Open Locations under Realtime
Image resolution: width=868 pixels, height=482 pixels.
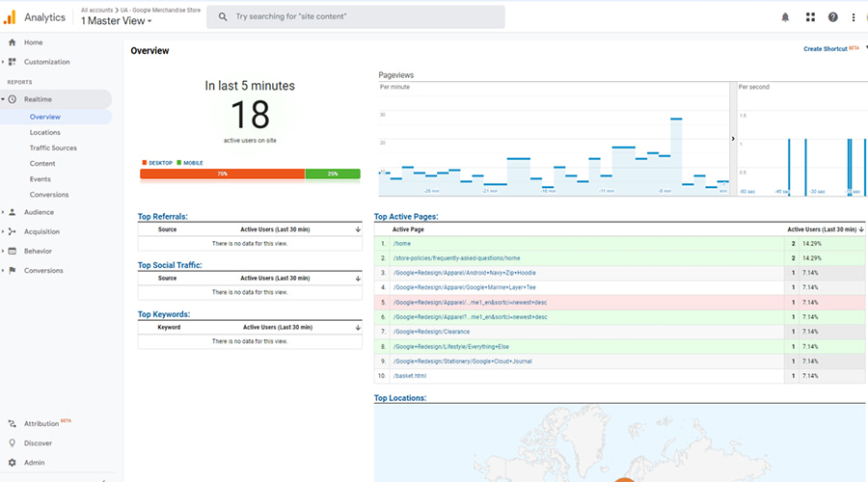(x=44, y=132)
